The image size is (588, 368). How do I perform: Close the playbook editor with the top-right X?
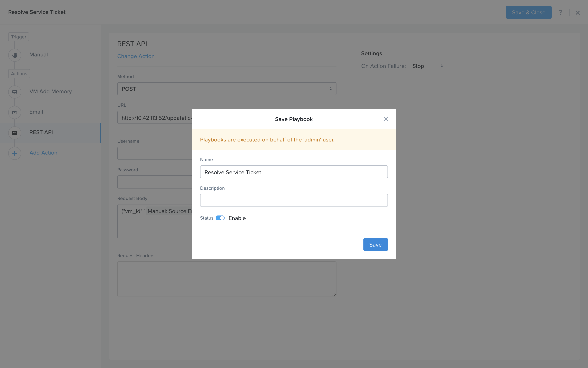(x=578, y=13)
